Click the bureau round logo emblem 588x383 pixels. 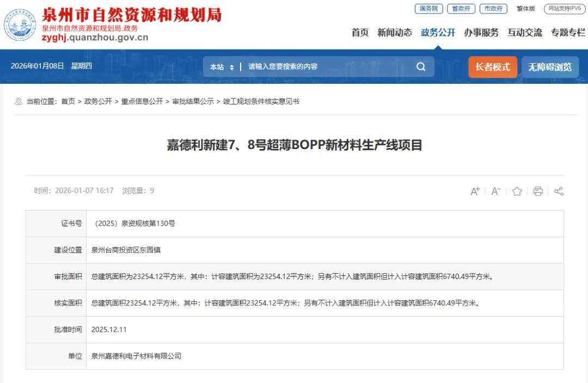click(20, 24)
